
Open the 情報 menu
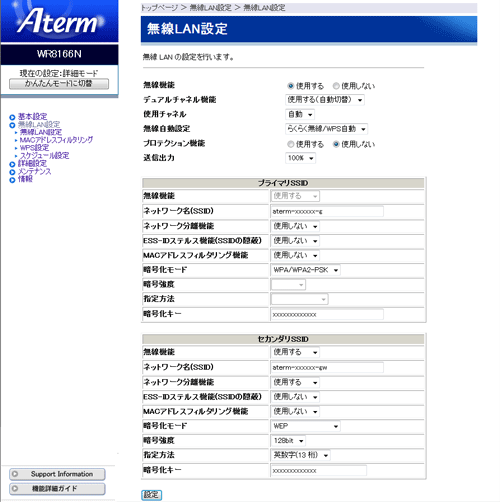[x=25, y=179]
